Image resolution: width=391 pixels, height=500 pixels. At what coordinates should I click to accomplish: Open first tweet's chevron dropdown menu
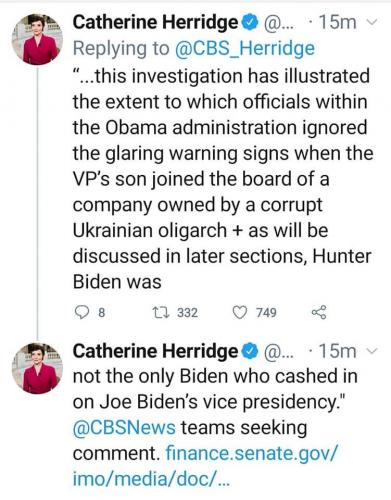tap(372, 22)
